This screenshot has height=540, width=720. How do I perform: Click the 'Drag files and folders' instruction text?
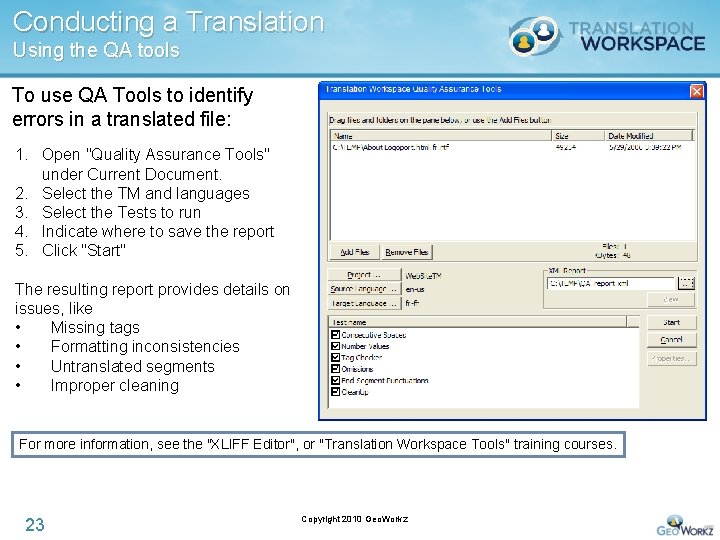point(440,120)
